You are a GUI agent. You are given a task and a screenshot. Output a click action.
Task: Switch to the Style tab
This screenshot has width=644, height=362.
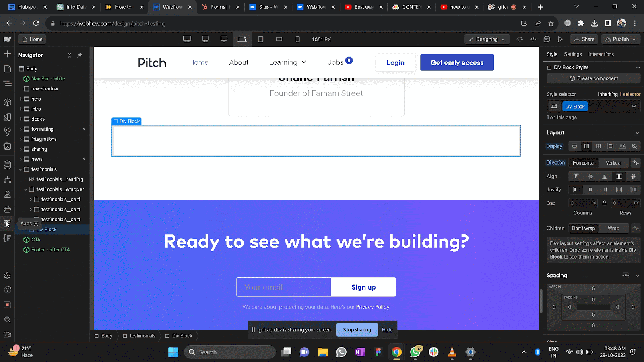pyautogui.click(x=552, y=54)
